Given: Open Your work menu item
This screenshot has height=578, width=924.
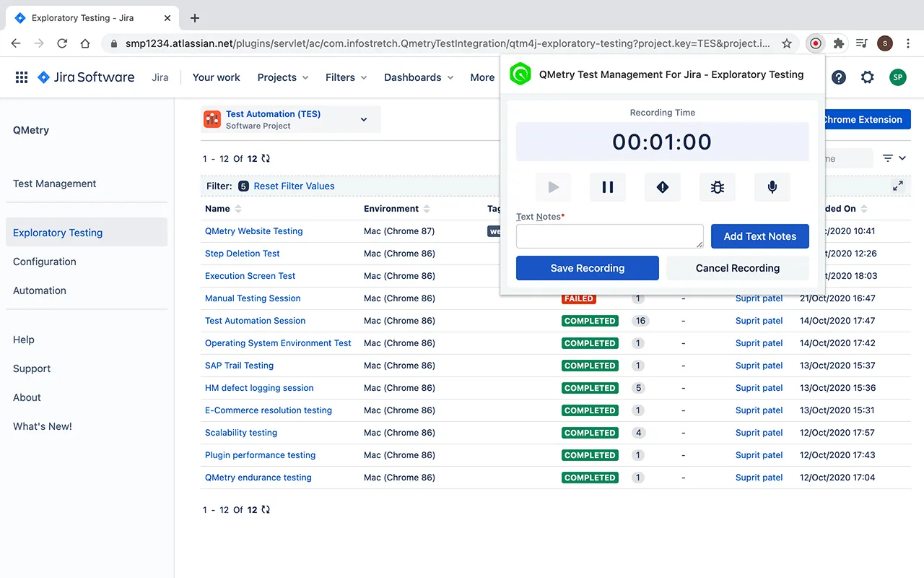Looking at the screenshot, I should point(217,77).
